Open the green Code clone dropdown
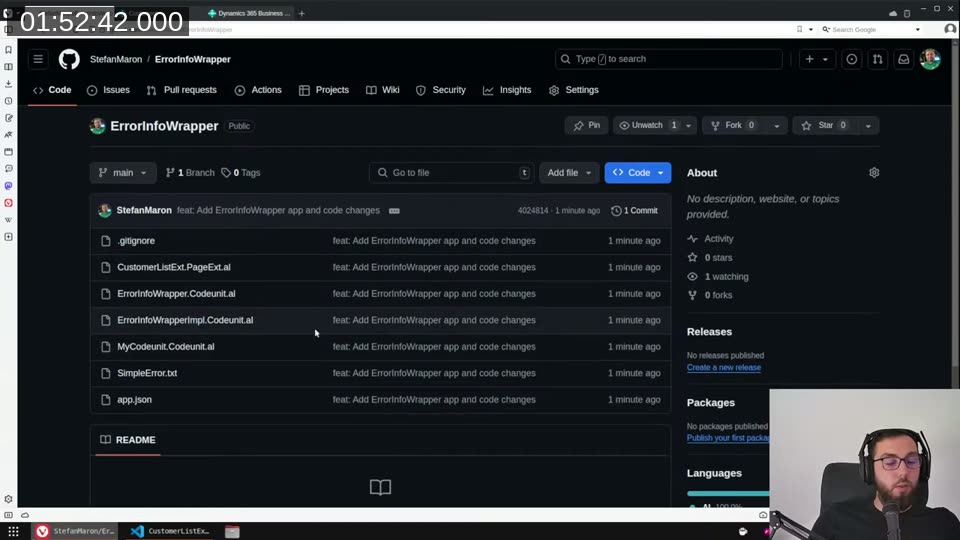Screen dimensions: 960x540 tap(638, 173)
